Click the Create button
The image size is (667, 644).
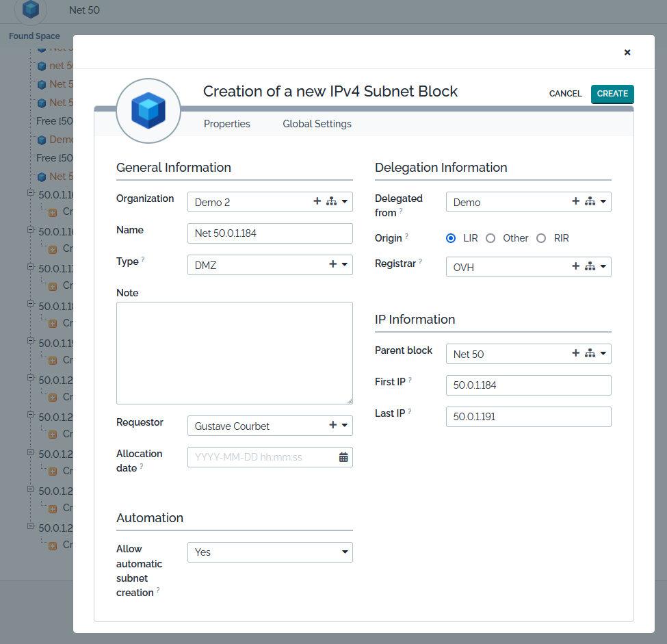tap(612, 94)
